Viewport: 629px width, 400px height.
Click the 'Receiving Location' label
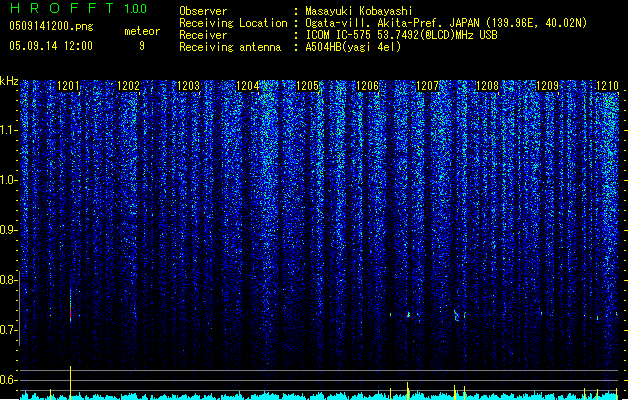click(233, 23)
